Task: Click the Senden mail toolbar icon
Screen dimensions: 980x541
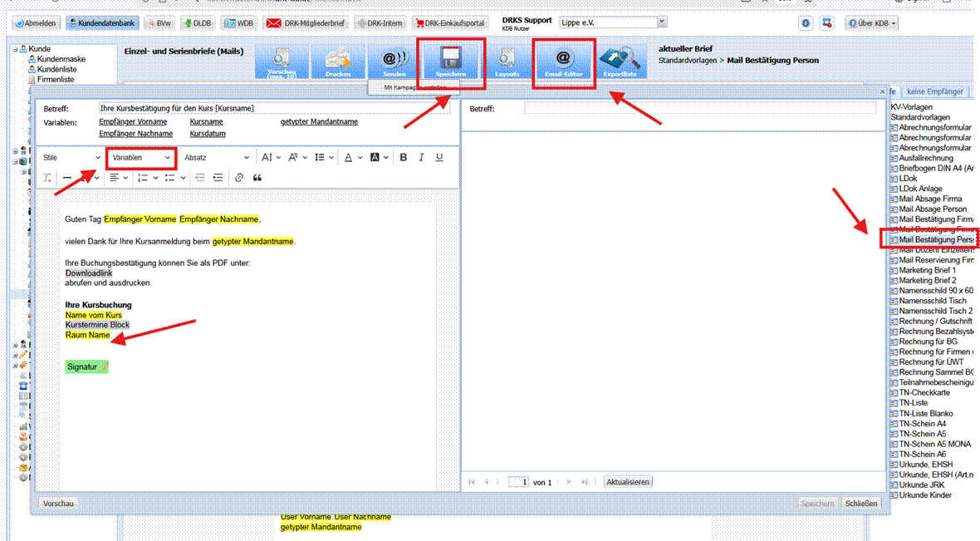Action: (394, 61)
